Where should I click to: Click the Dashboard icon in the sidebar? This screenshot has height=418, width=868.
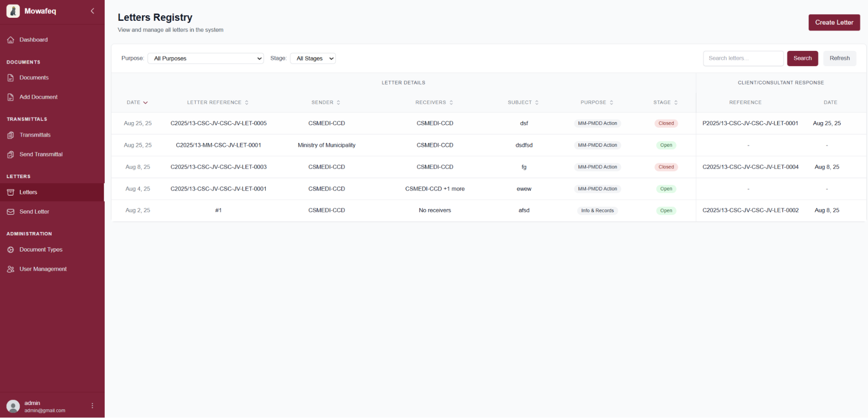(x=11, y=40)
